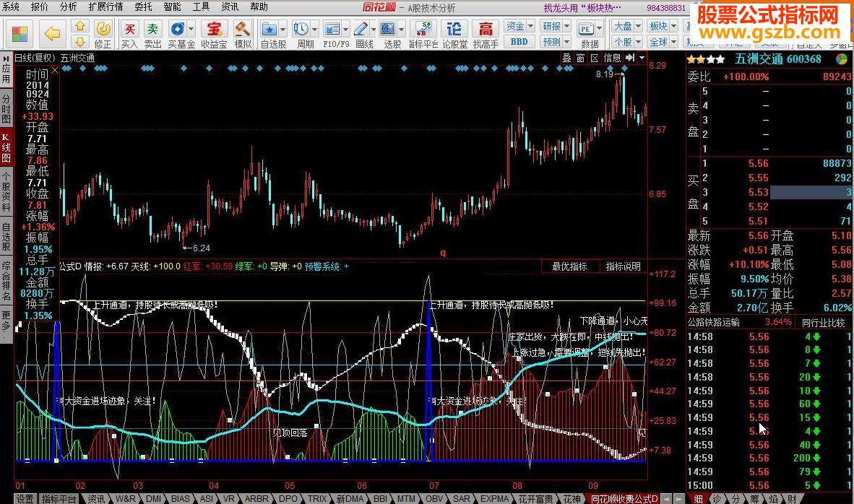854x504 pixels.
Task: Go back with the yellow left arrow
Action: [x=52, y=34]
